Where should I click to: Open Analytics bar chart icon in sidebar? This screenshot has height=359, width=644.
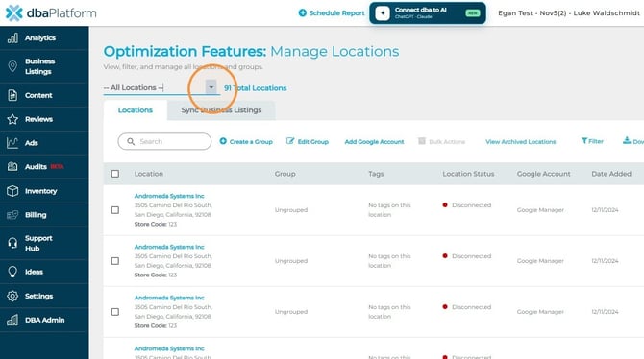(12, 38)
